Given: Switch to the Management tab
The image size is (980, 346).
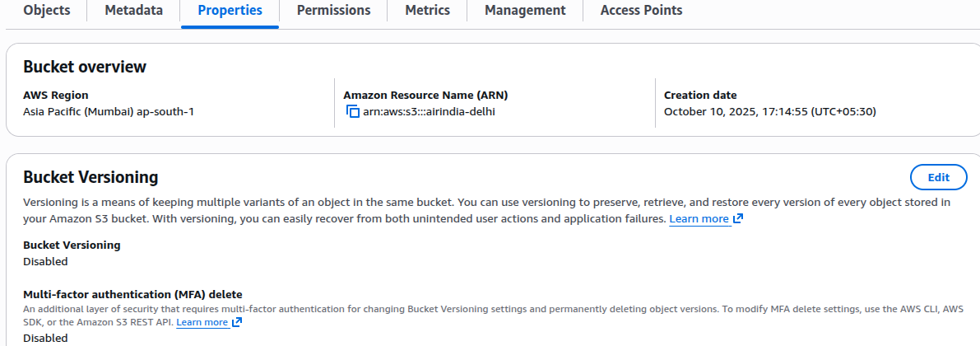Looking at the screenshot, I should (x=525, y=11).
